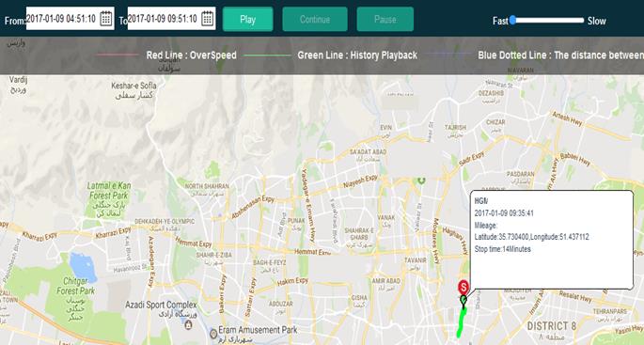Click the From date-time input field
This screenshot has width=644, height=345.
click(x=71, y=19)
